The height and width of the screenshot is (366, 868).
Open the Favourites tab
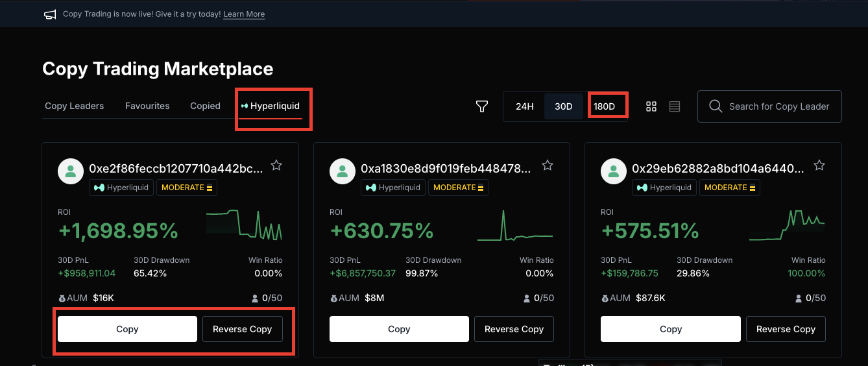point(147,106)
